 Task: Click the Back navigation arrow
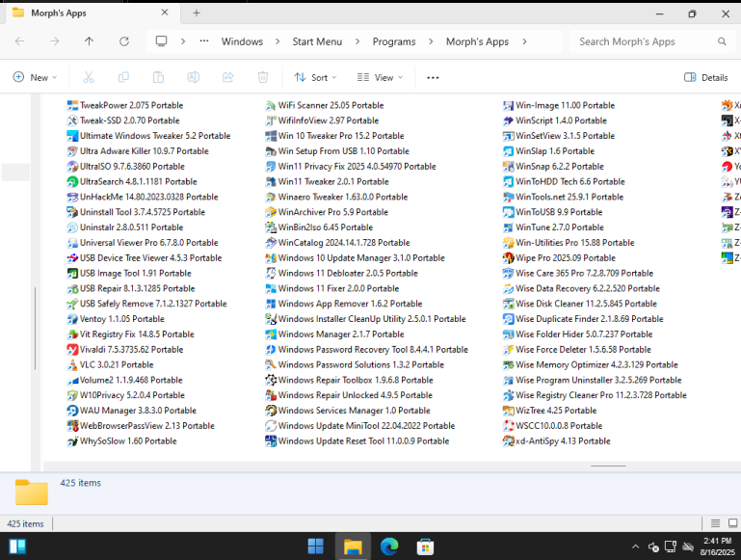[20, 41]
